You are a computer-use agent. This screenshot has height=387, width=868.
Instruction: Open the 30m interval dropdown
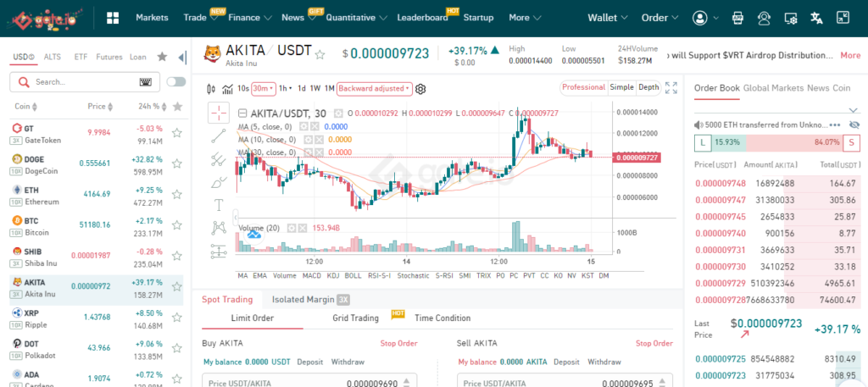(263, 88)
